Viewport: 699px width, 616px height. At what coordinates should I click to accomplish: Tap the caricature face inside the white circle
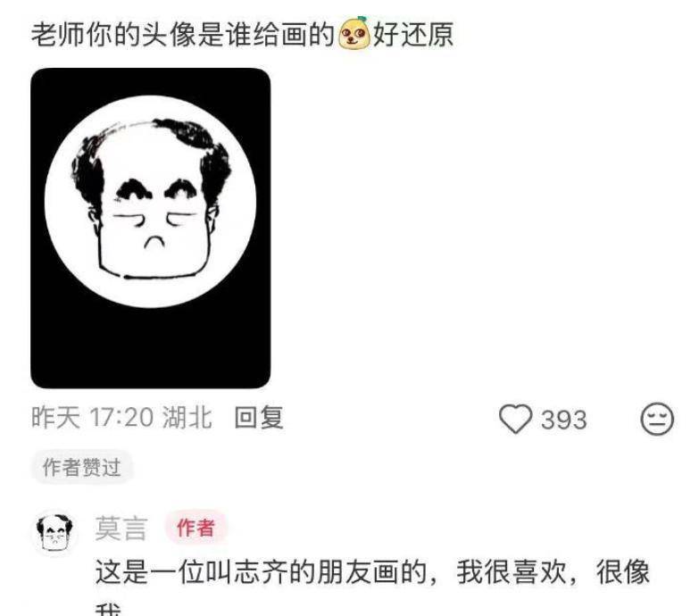point(151,200)
